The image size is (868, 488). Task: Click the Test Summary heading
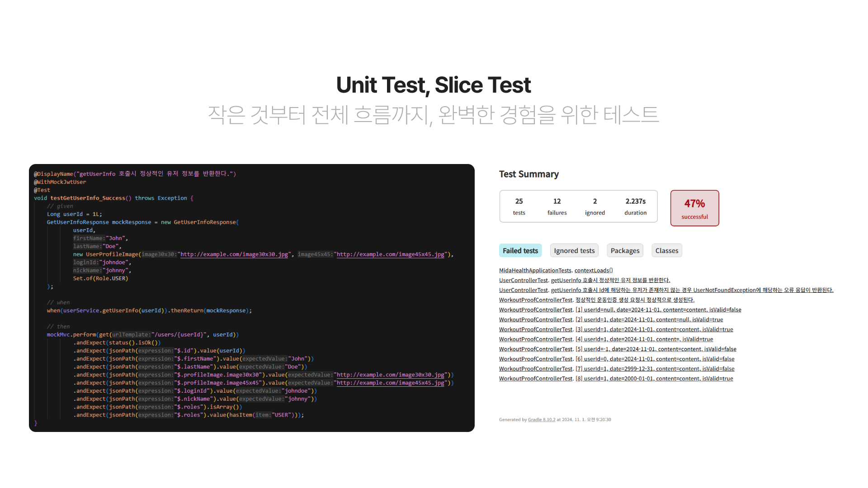(528, 174)
